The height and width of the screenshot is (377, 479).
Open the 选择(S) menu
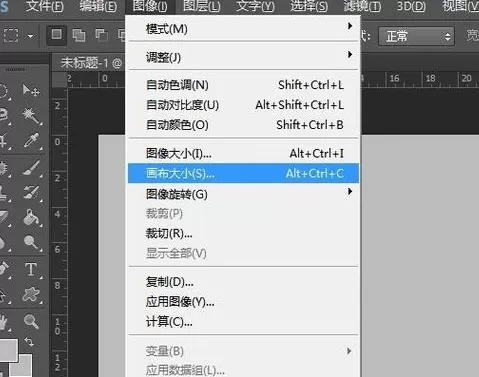pyautogui.click(x=309, y=7)
